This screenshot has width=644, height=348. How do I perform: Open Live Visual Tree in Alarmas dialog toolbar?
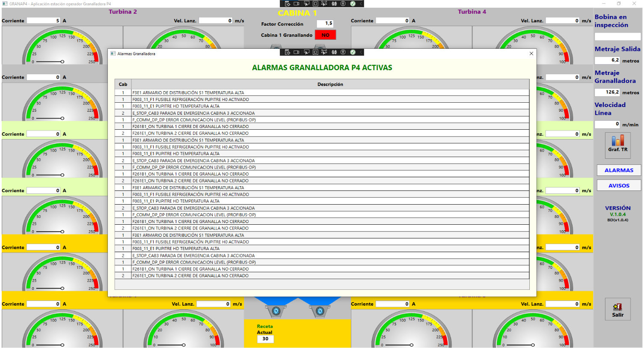(288, 52)
